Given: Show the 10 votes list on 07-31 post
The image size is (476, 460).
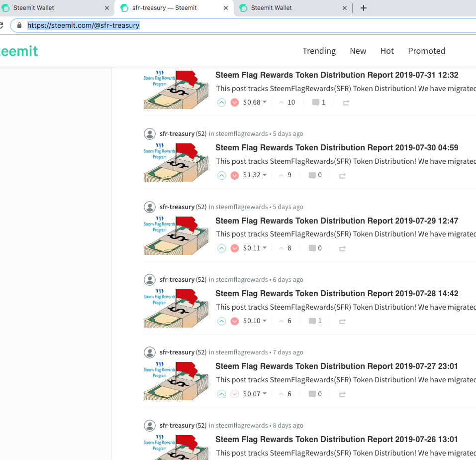Looking at the screenshot, I should 287,103.
